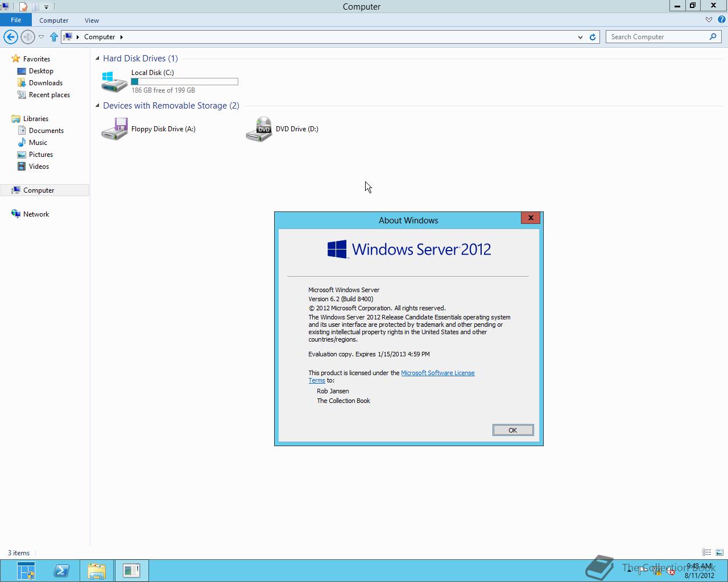
Task: Open the Computer ribbon tab
Action: coord(54,20)
